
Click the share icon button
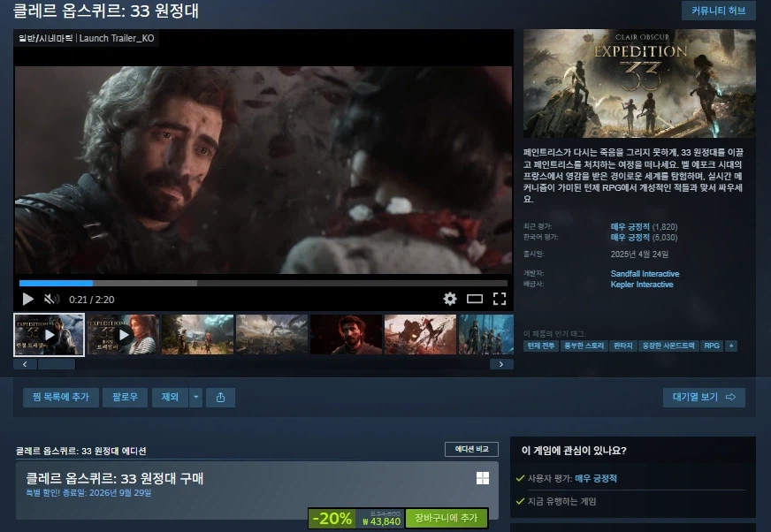[x=220, y=398]
